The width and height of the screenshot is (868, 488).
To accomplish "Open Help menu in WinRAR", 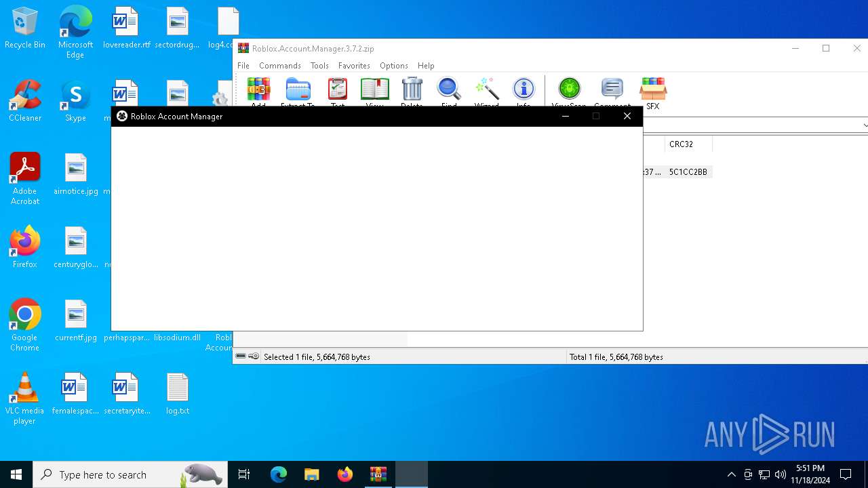I will pyautogui.click(x=426, y=66).
